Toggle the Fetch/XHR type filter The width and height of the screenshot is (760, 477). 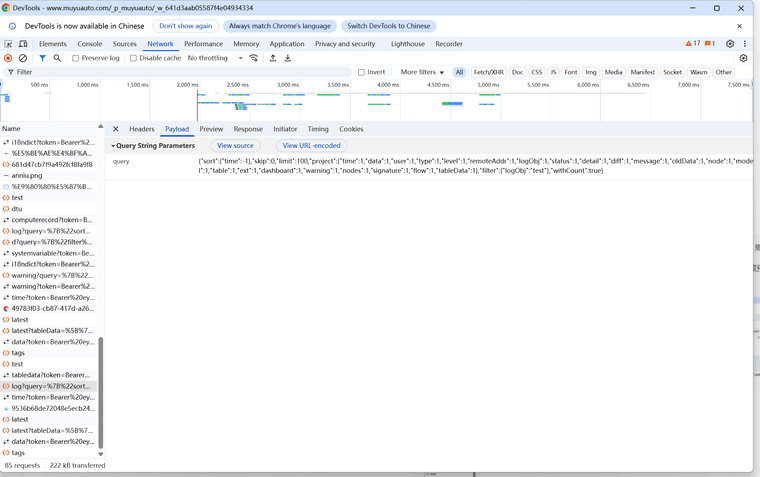(489, 72)
